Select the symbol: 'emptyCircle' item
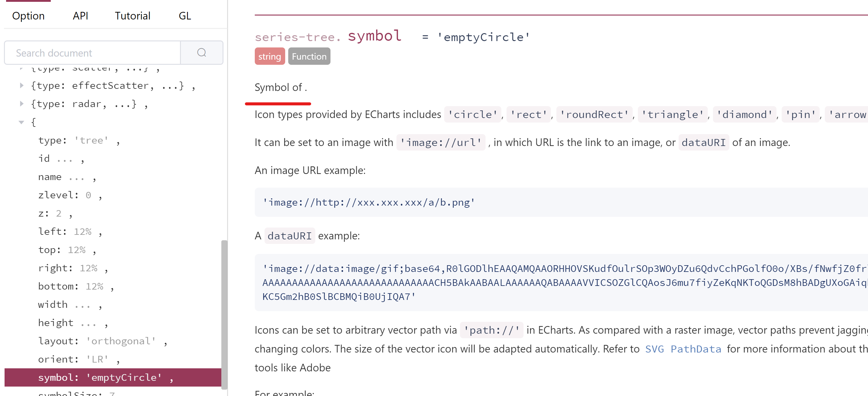 [x=100, y=377]
